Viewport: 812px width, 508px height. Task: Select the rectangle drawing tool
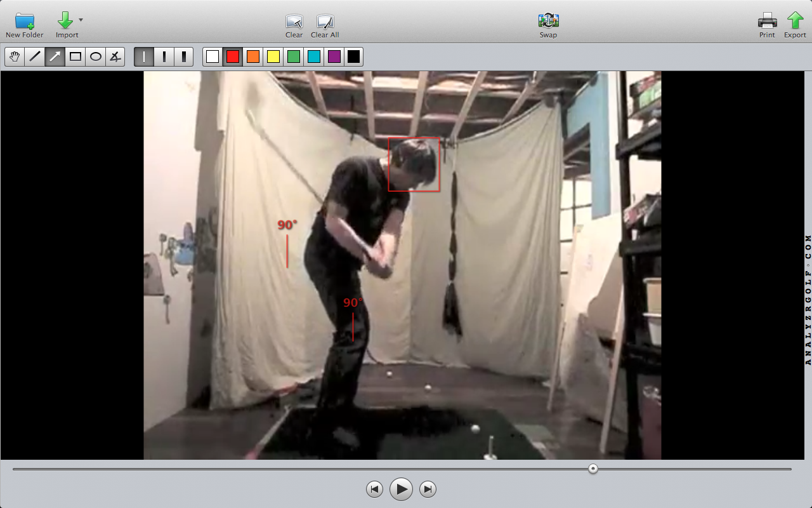coord(75,57)
